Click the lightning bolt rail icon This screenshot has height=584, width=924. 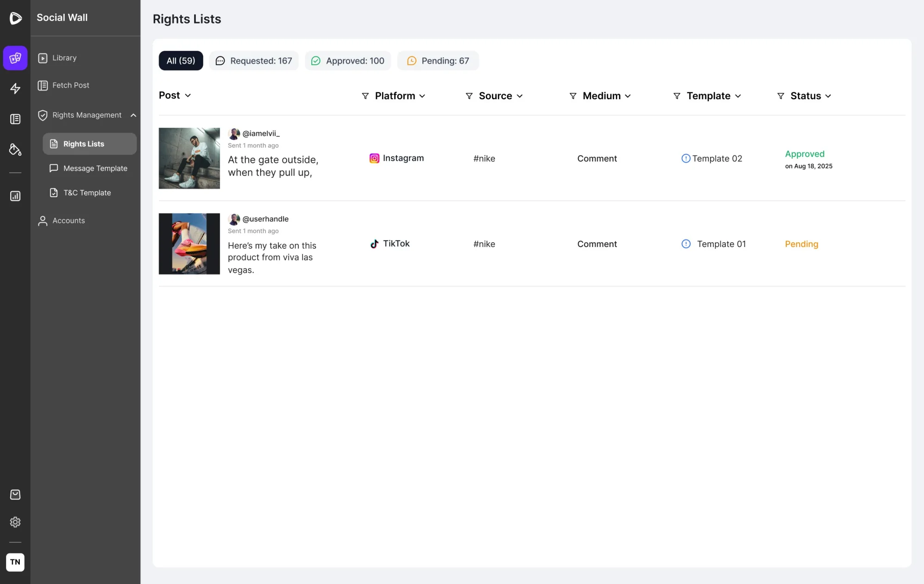pyautogui.click(x=15, y=89)
